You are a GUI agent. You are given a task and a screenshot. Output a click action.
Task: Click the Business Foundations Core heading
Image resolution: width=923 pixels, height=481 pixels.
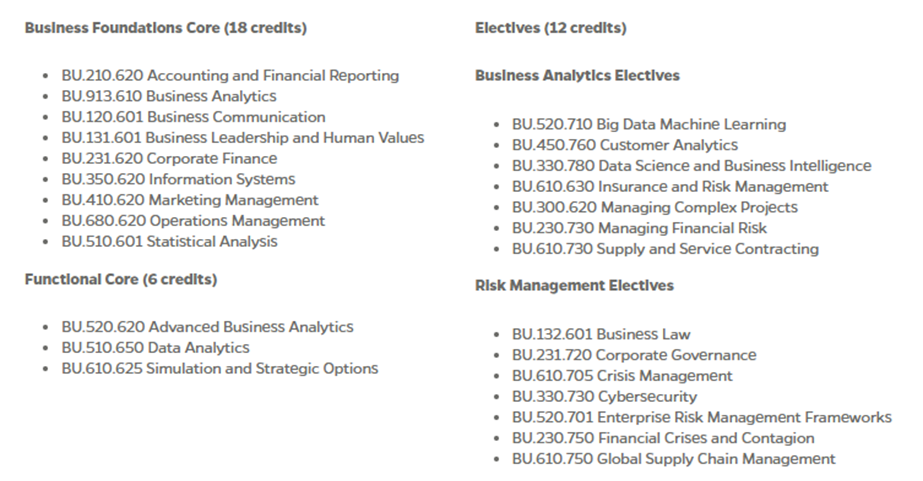click(x=165, y=28)
